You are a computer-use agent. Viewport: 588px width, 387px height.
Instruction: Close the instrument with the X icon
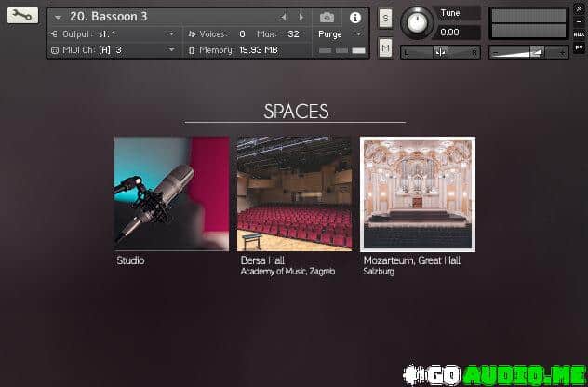click(x=578, y=7)
